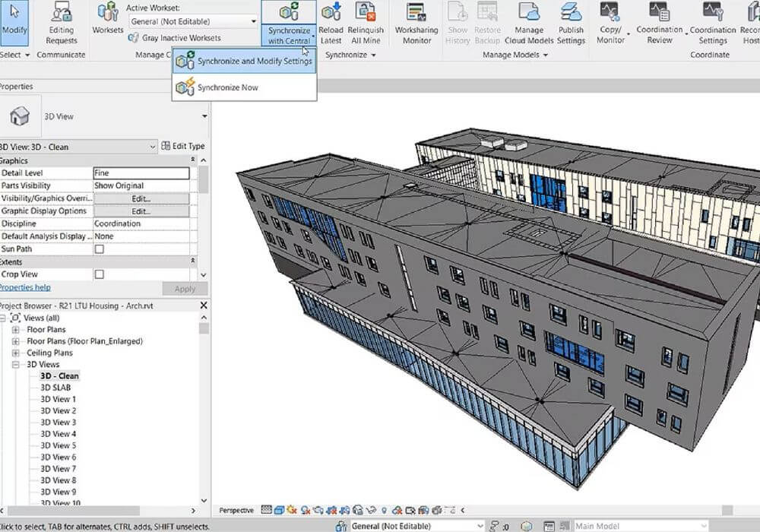Click the Worksets icon
This screenshot has height=532, width=760.
point(107,14)
